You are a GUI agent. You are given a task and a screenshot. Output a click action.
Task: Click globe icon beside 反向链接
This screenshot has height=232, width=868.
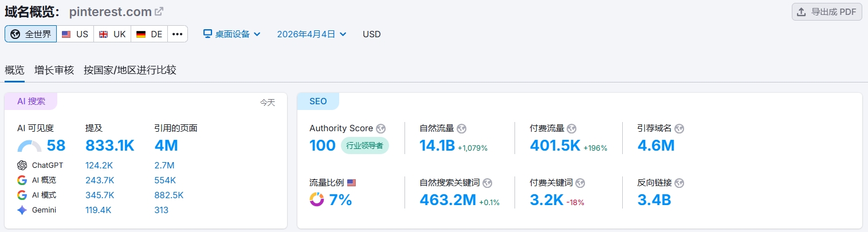tap(680, 183)
